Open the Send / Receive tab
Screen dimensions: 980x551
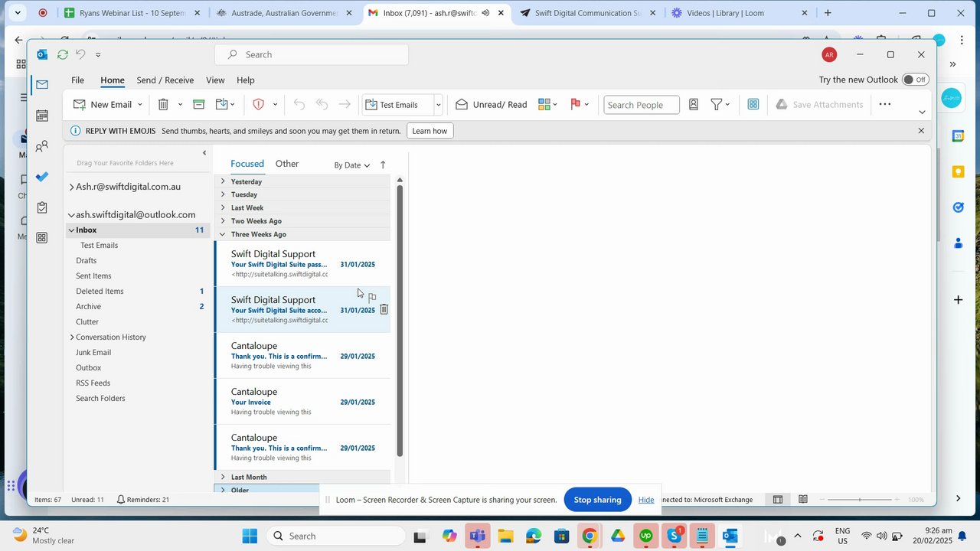click(165, 80)
